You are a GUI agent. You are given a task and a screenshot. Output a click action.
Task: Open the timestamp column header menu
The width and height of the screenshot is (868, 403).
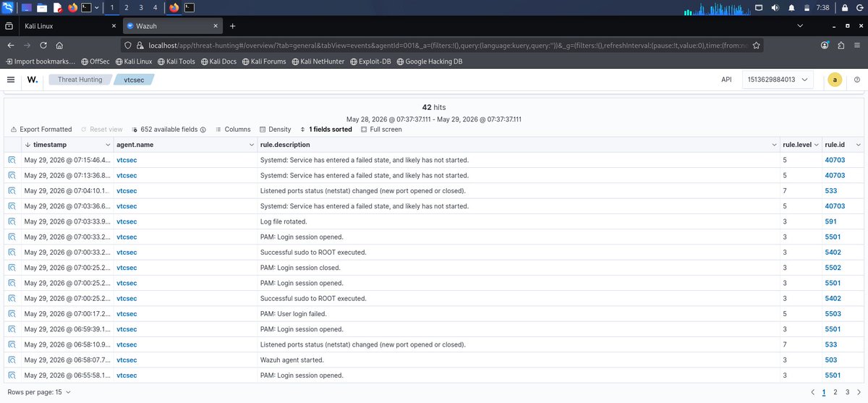[x=107, y=145]
